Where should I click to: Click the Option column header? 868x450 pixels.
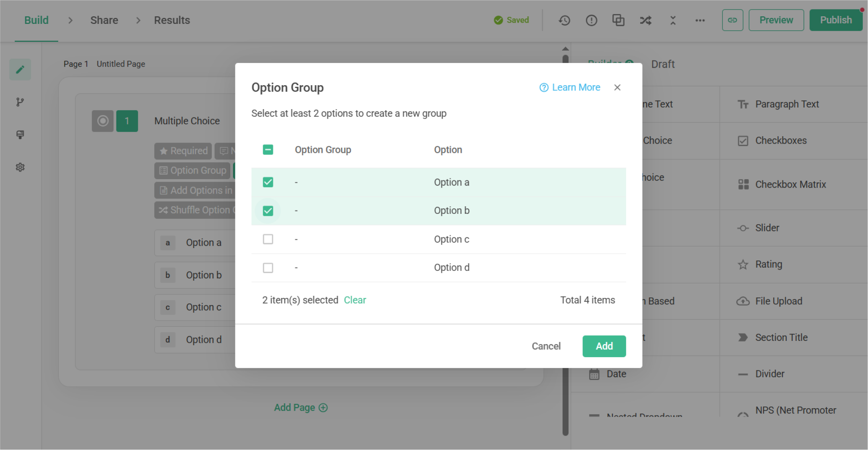click(448, 150)
